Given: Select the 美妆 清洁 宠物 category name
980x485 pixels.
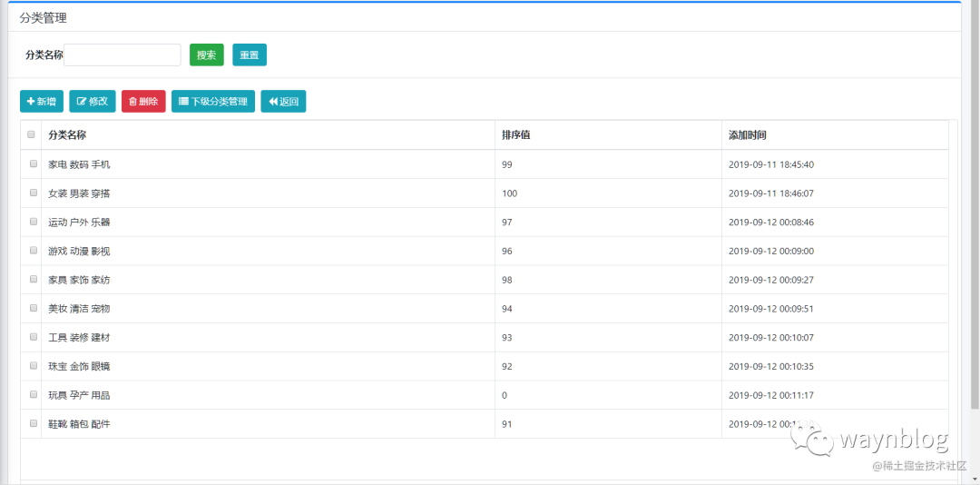Looking at the screenshot, I should pos(79,309).
